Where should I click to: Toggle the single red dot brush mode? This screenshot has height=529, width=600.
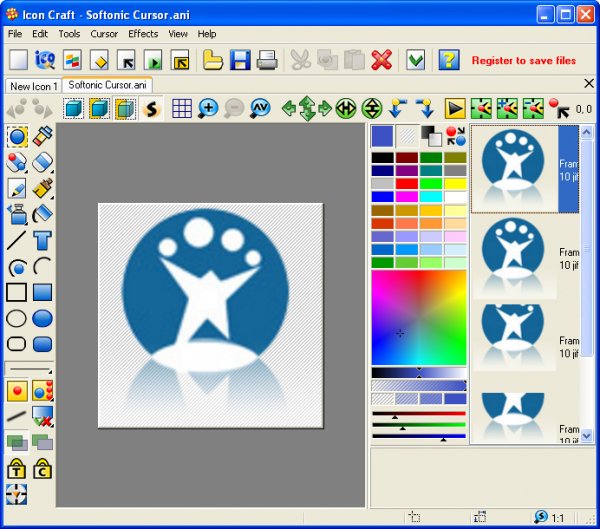click(17, 390)
